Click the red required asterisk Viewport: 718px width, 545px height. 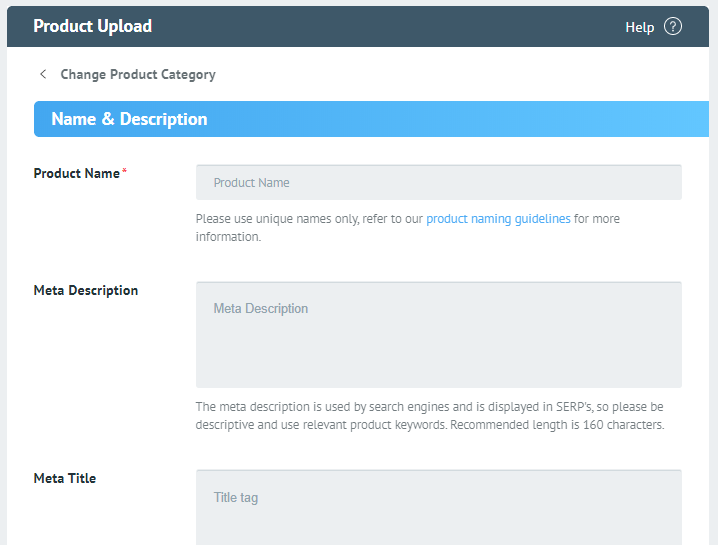point(124,172)
